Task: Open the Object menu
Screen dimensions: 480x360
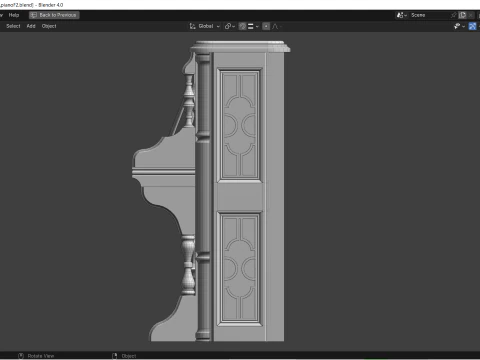Action: point(49,26)
